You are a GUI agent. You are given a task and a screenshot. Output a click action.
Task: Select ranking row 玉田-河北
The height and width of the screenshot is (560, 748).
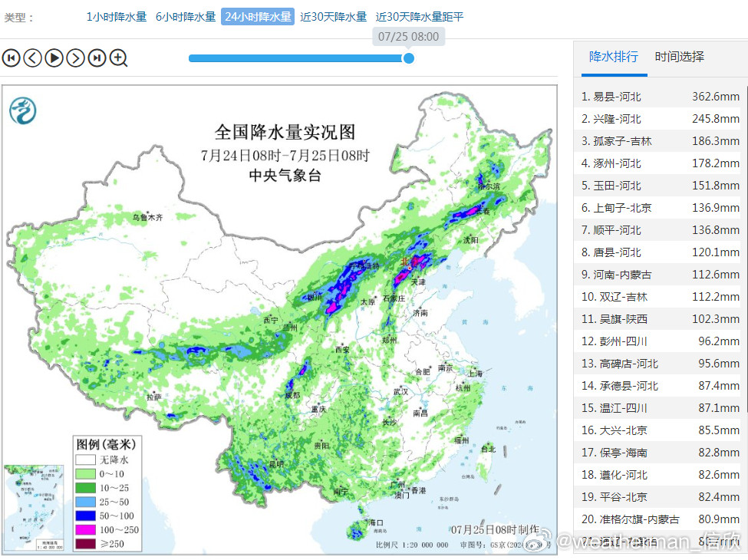(658, 186)
